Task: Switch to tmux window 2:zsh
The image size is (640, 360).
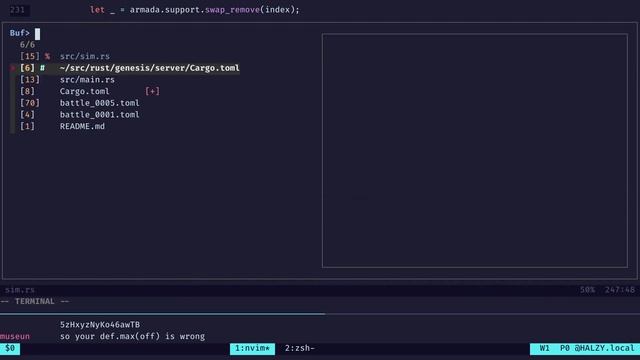Action: 300,348
